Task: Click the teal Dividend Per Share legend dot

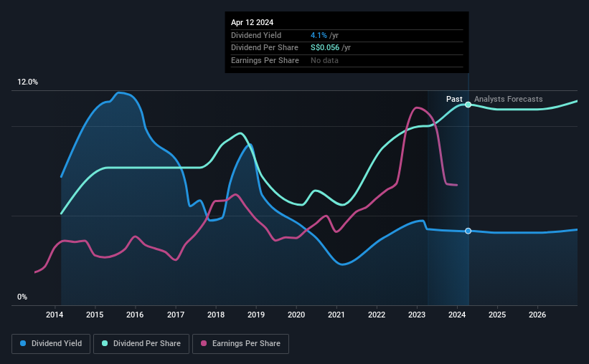Action: [105, 343]
